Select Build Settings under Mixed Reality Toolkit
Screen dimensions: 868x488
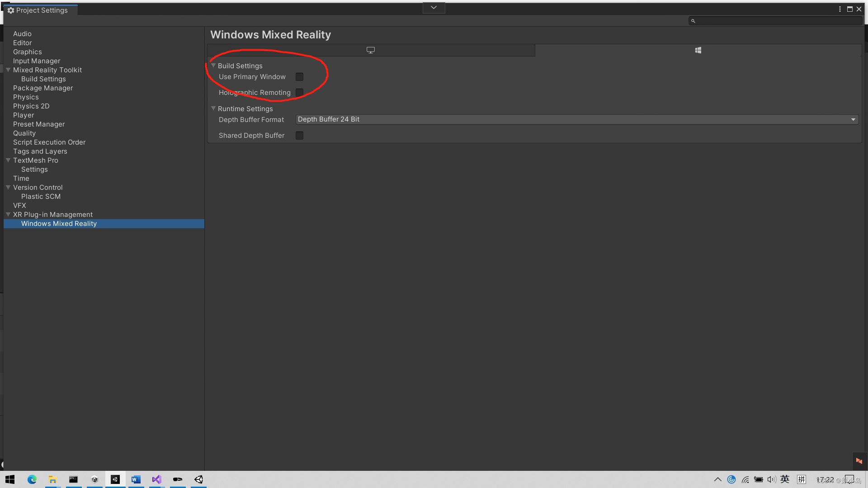[x=43, y=79]
